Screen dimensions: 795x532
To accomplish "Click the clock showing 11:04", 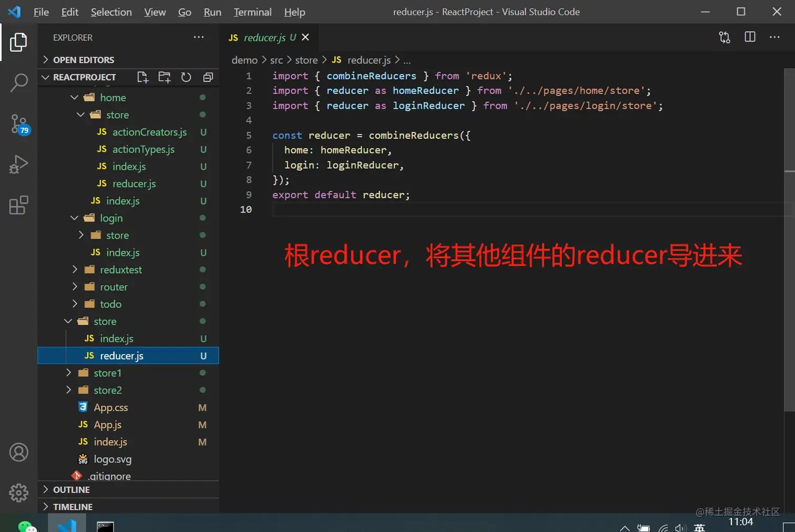I will 740,523.
